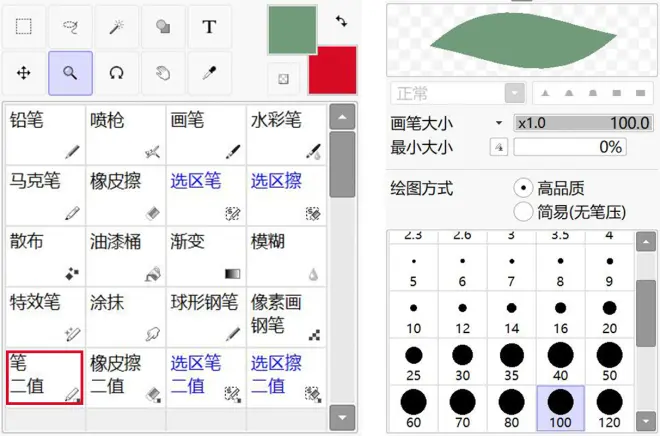Select the shape tool
660x436 pixels.
pos(163,27)
